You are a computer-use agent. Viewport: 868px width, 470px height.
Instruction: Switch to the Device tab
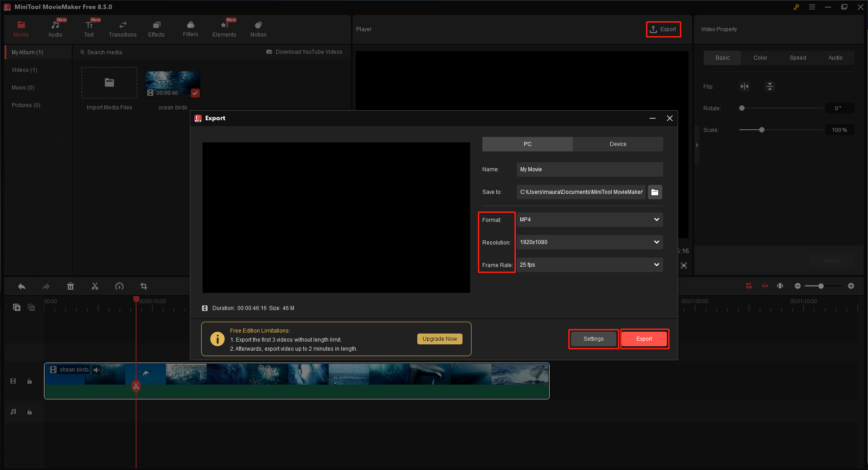[618, 144]
